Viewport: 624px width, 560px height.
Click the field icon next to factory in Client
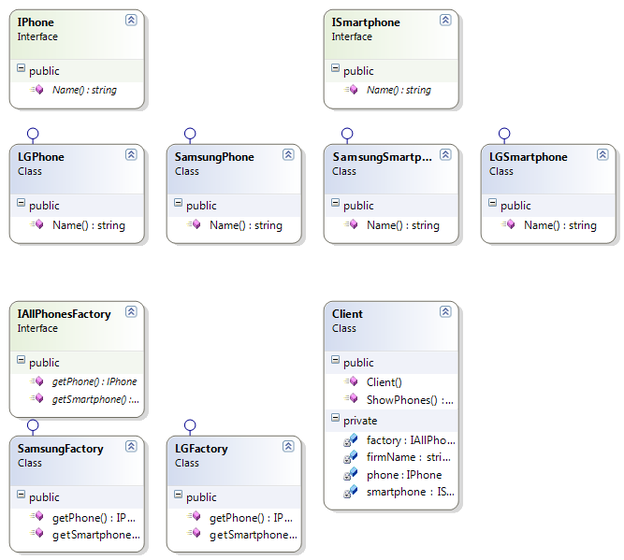[x=351, y=439]
